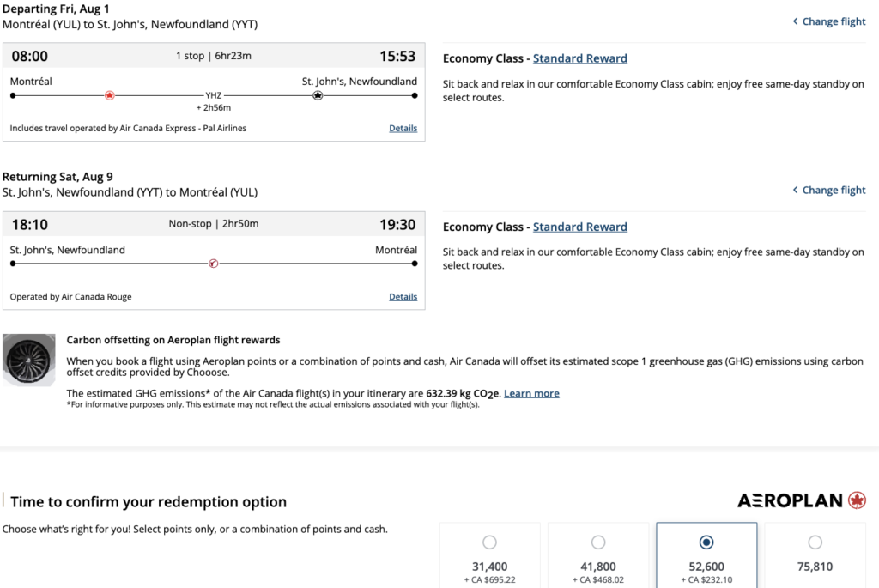Image resolution: width=879 pixels, height=588 pixels.
Task: Expand Details for the returning flight
Action: click(403, 297)
